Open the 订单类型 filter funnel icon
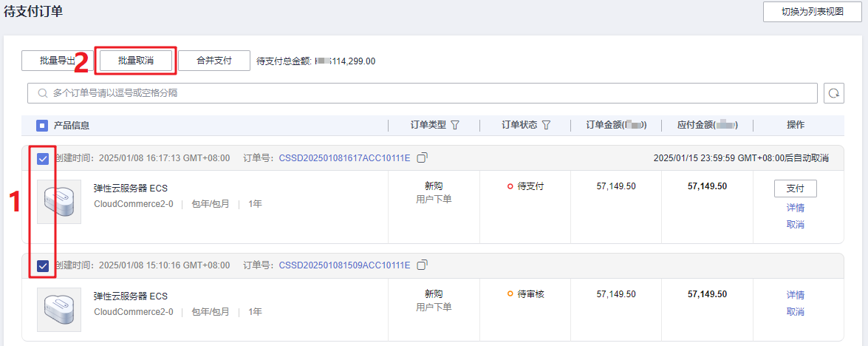 coord(455,125)
